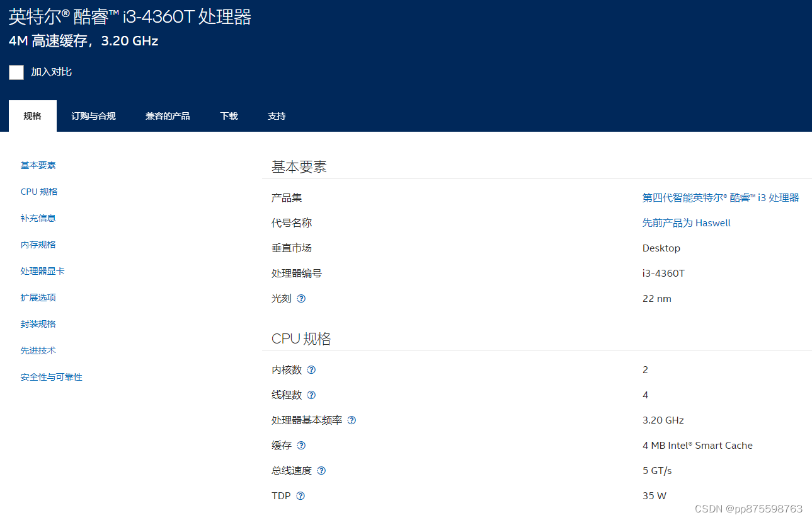Click the 5 GT/s value
The height and width of the screenshot is (520, 812).
(657, 471)
